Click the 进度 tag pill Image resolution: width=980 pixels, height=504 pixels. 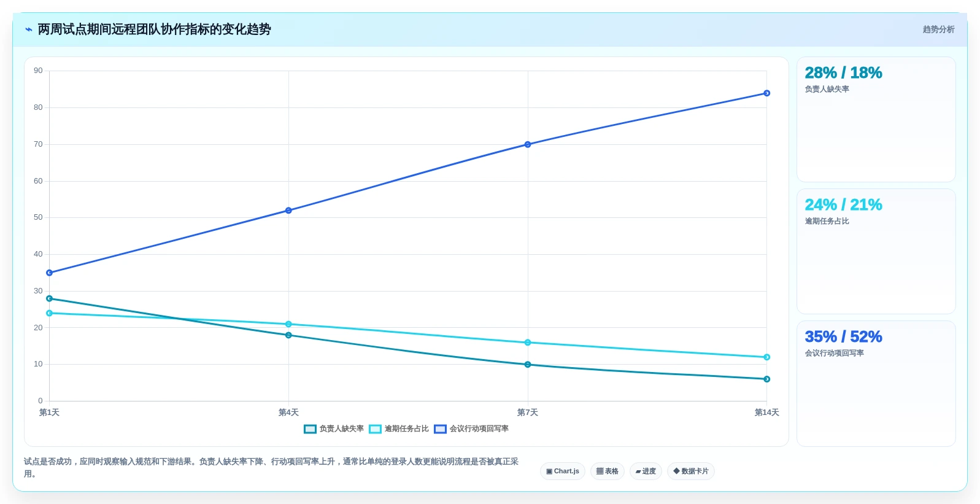646,471
